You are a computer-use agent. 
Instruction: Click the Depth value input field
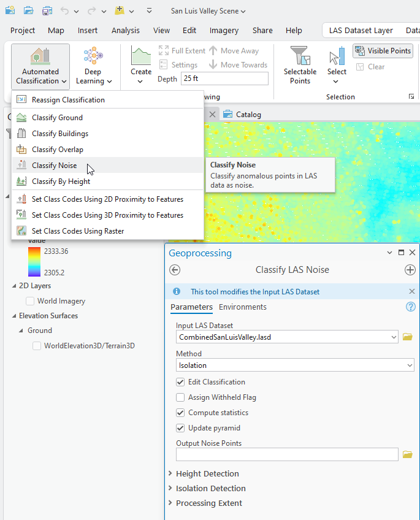pyautogui.click(x=224, y=78)
